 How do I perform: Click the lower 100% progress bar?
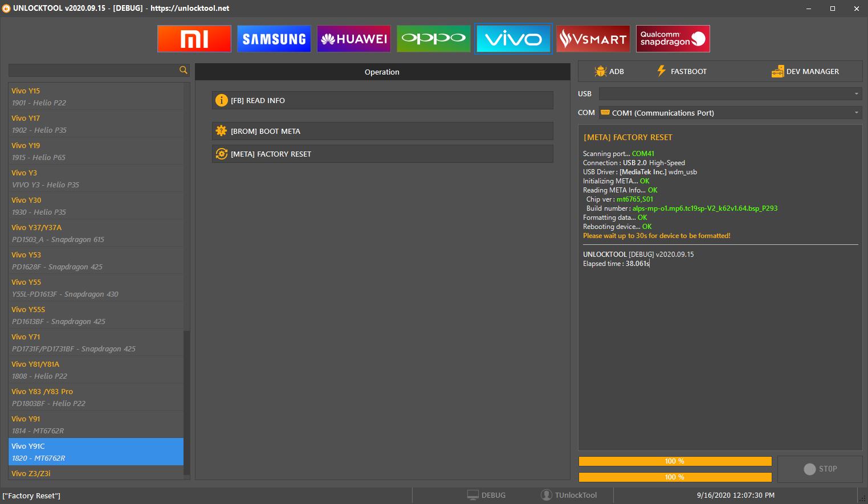tap(675, 477)
